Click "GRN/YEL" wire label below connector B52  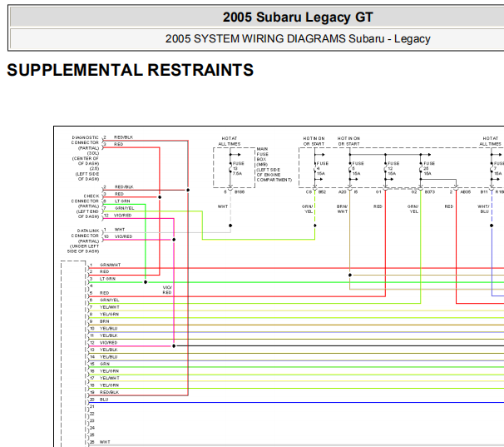point(307,209)
